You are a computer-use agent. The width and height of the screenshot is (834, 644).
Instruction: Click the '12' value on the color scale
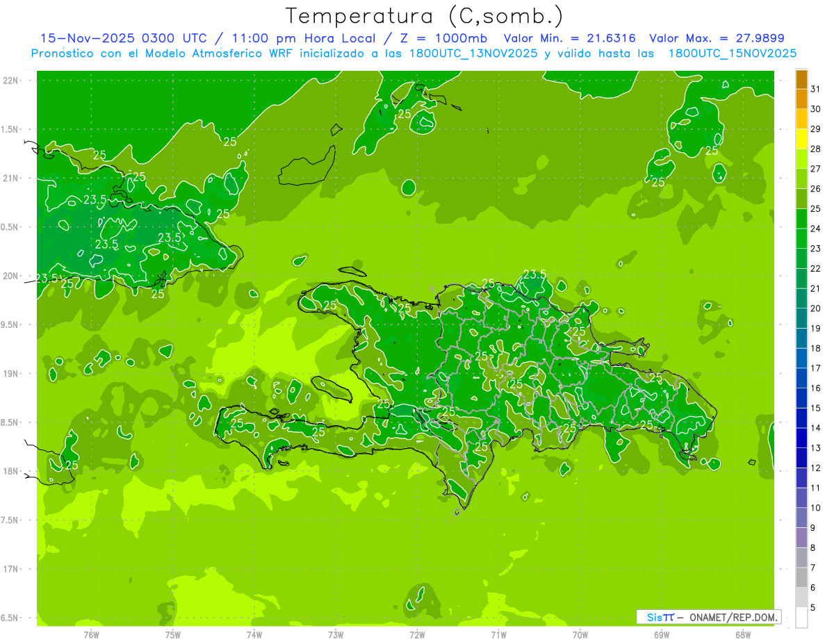click(816, 468)
